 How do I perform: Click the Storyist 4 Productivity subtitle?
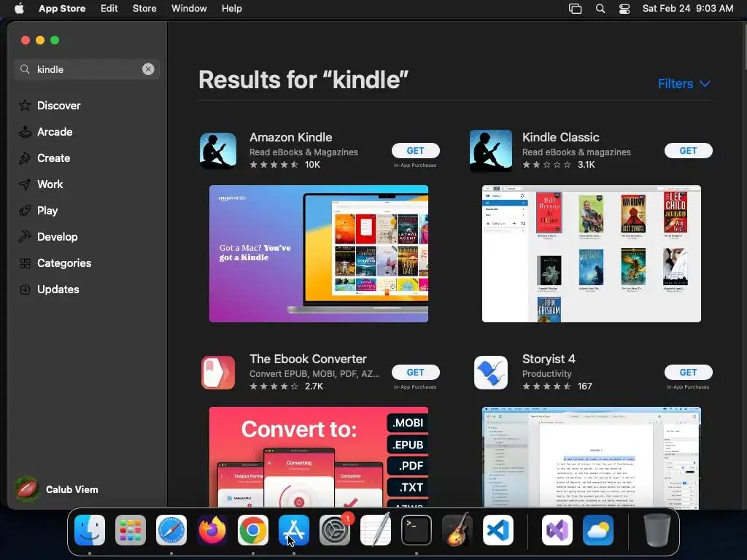click(546, 374)
